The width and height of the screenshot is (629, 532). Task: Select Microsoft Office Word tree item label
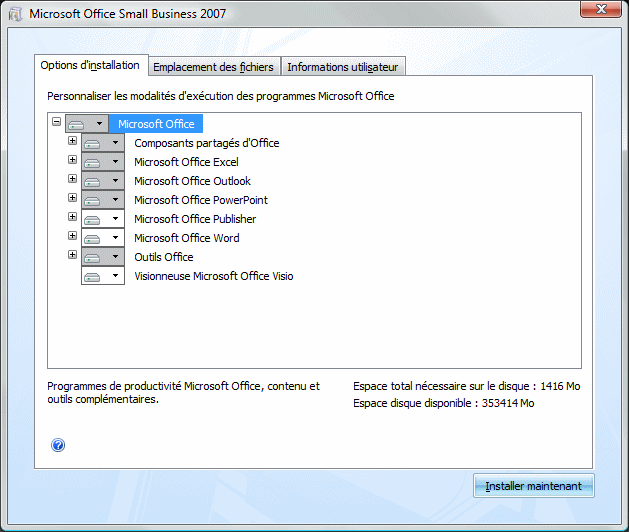[187, 238]
